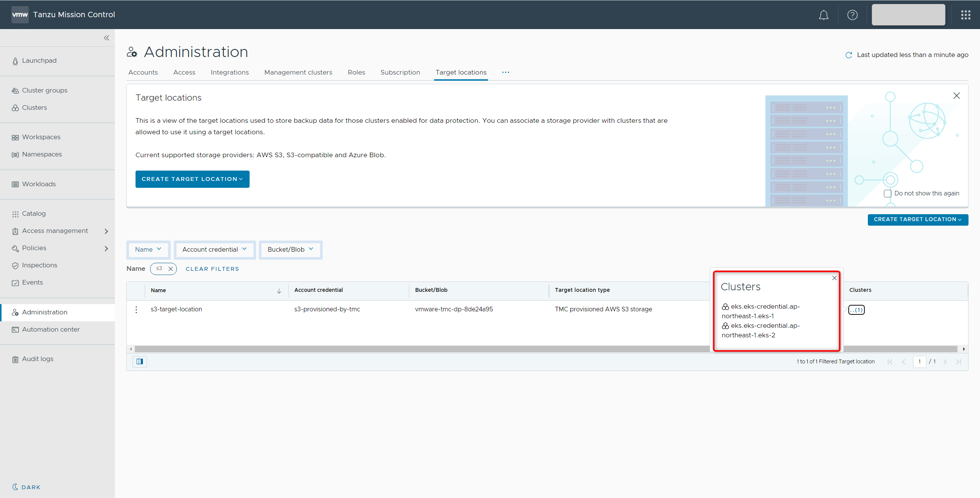Click the refresh icon near Last updated
This screenshot has height=498, width=980.
point(849,55)
